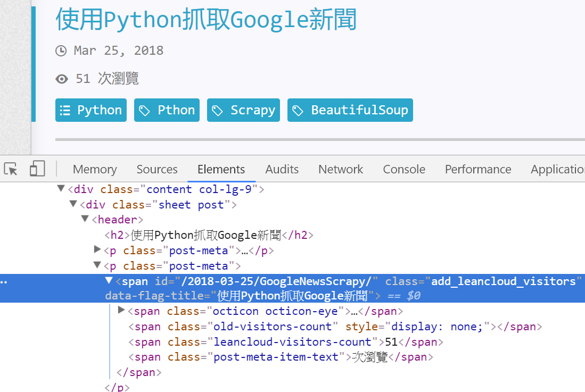The image size is (585, 392).
Task: Click the class value add_leancloud_visitors
Action: (x=504, y=281)
